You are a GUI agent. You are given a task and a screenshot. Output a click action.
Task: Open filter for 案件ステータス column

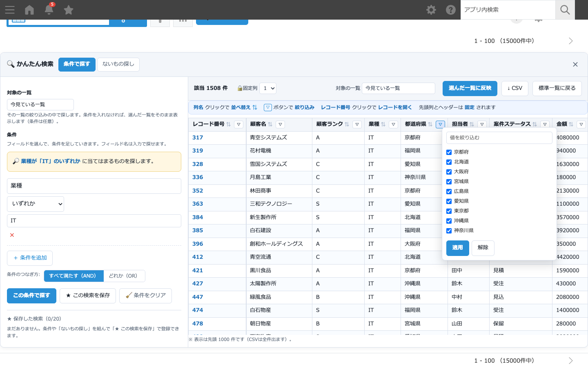click(545, 124)
